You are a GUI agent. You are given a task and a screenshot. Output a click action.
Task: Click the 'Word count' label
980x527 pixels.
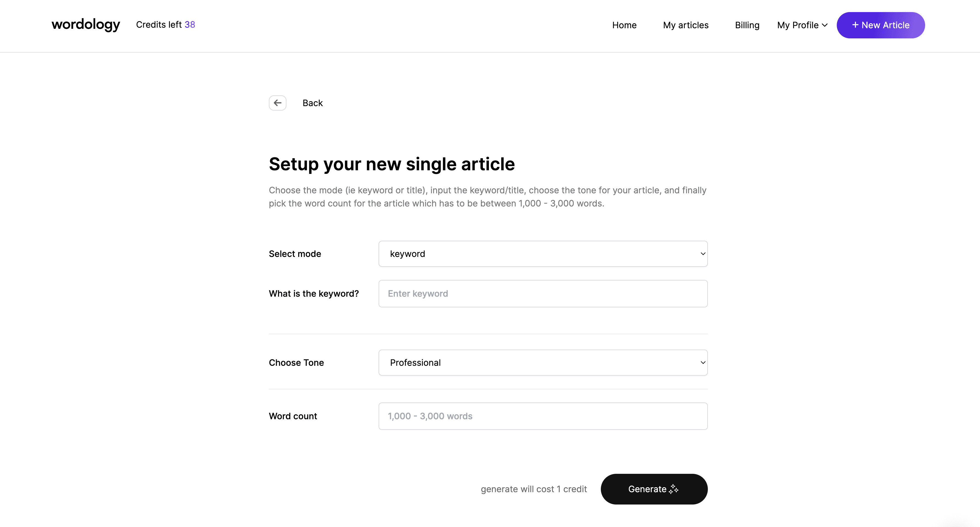tap(292, 416)
